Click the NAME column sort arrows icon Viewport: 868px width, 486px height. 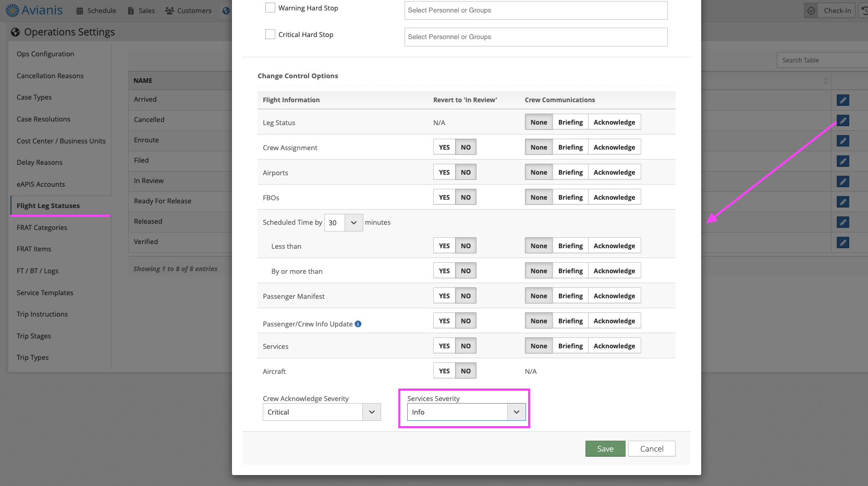[826, 80]
